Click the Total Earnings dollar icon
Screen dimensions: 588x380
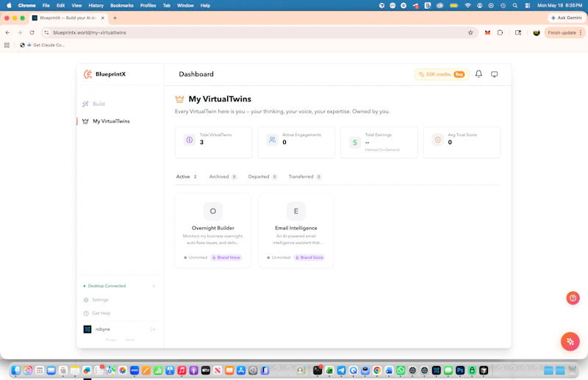point(355,142)
